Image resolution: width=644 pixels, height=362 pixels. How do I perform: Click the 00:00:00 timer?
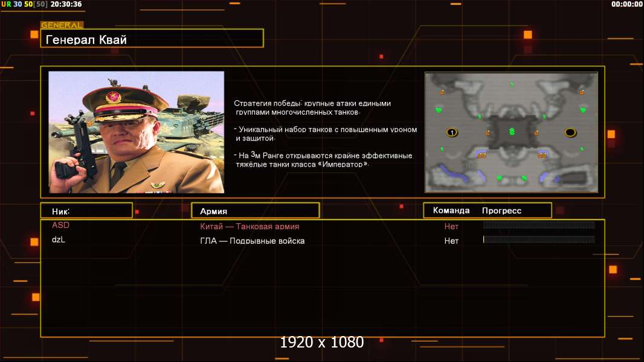pos(626,4)
